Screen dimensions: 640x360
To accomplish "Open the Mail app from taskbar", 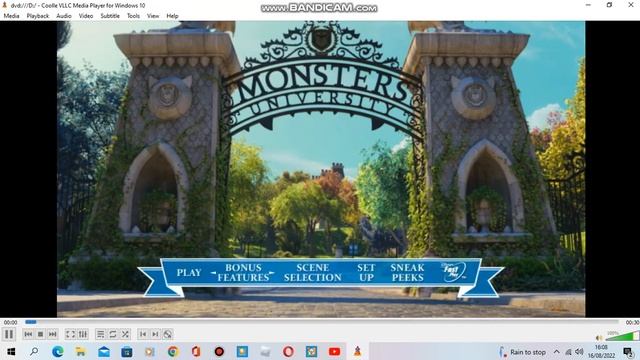I will coord(104,351).
